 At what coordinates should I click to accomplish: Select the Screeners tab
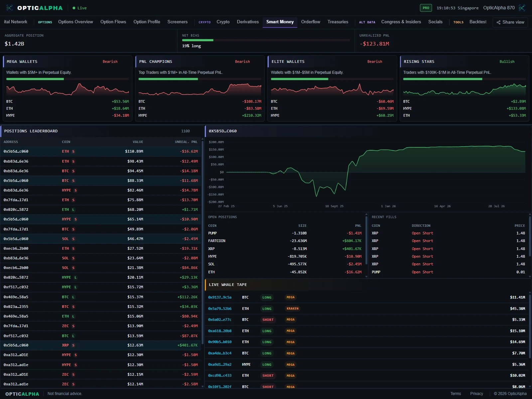(x=177, y=22)
